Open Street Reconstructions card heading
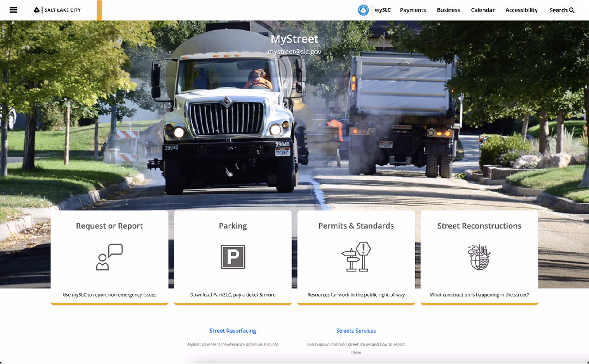Image resolution: width=589 pixels, height=364 pixels. (x=479, y=226)
